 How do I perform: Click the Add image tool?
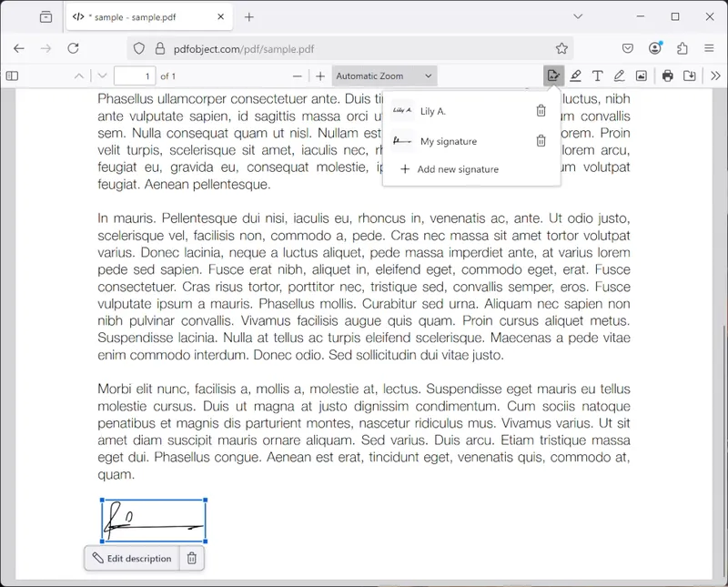click(642, 76)
